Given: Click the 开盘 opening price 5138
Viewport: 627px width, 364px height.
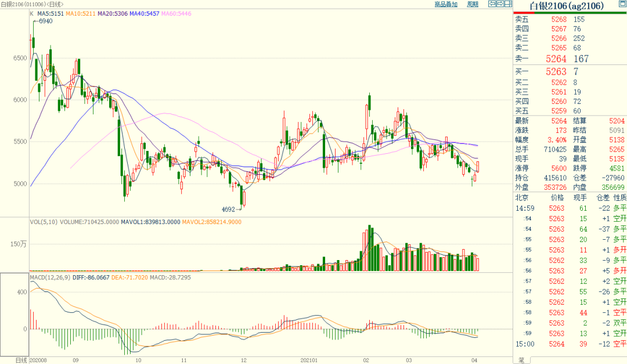Looking at the screenshot, I should coord(617,140).
